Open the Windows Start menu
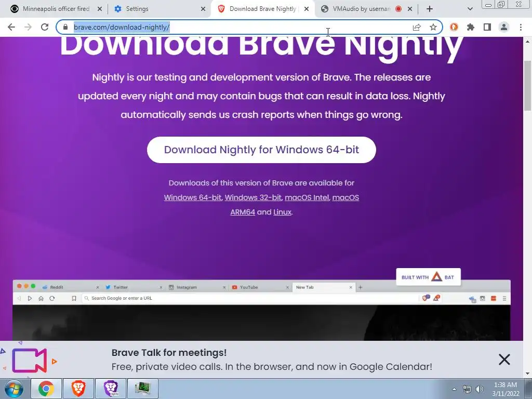This screenshot has height=399, width=532. 13,389
